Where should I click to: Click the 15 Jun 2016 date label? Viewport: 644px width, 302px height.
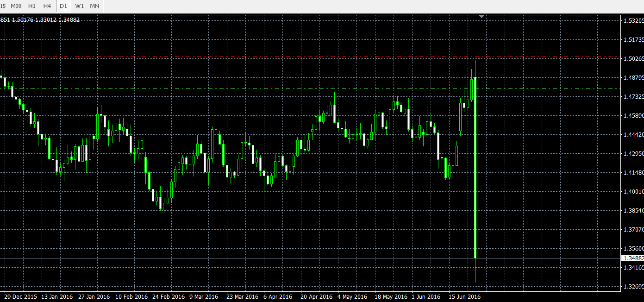tap(464, 297)
